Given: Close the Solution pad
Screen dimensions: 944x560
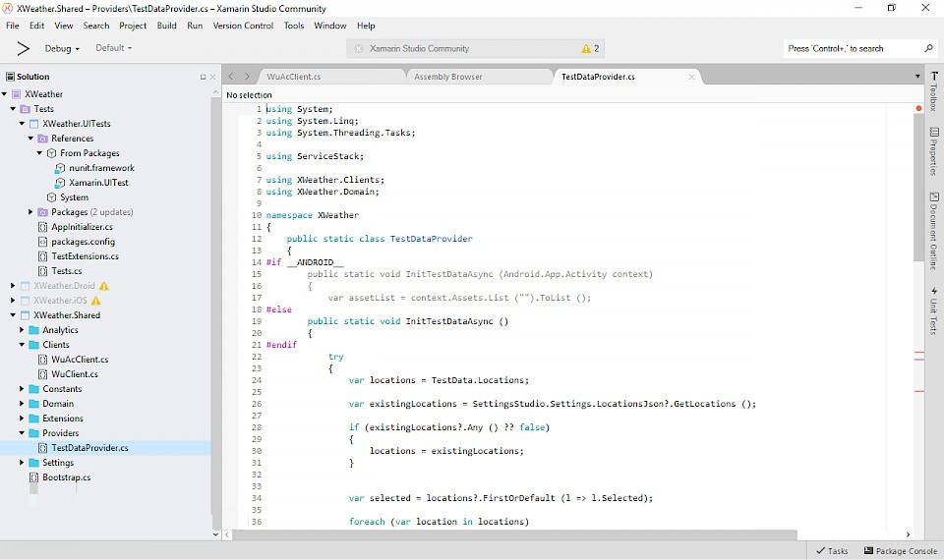Looking at the screenshot, I should (212, 77).
